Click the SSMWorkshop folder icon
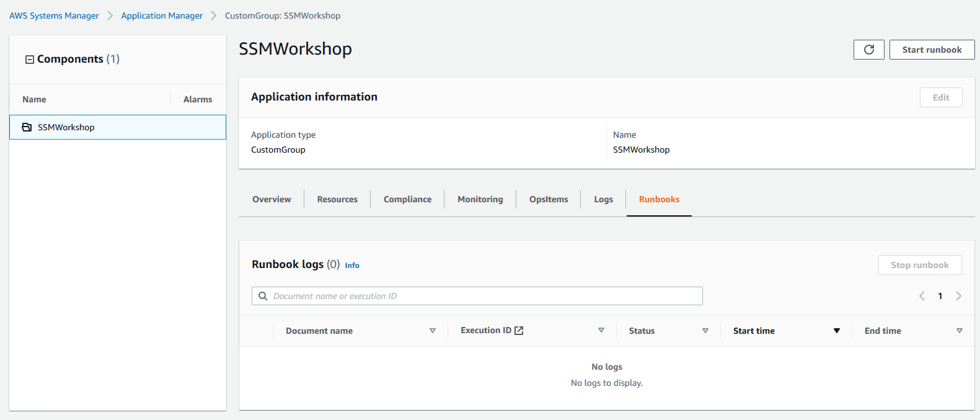The height and width of the screenshot is (420, 980). coord(27,127)
